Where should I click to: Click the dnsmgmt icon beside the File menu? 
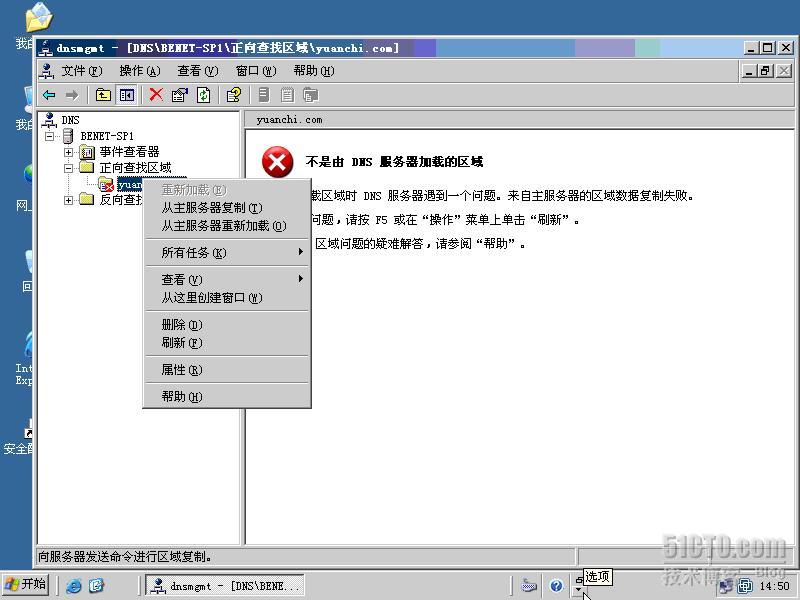(47, 71)
